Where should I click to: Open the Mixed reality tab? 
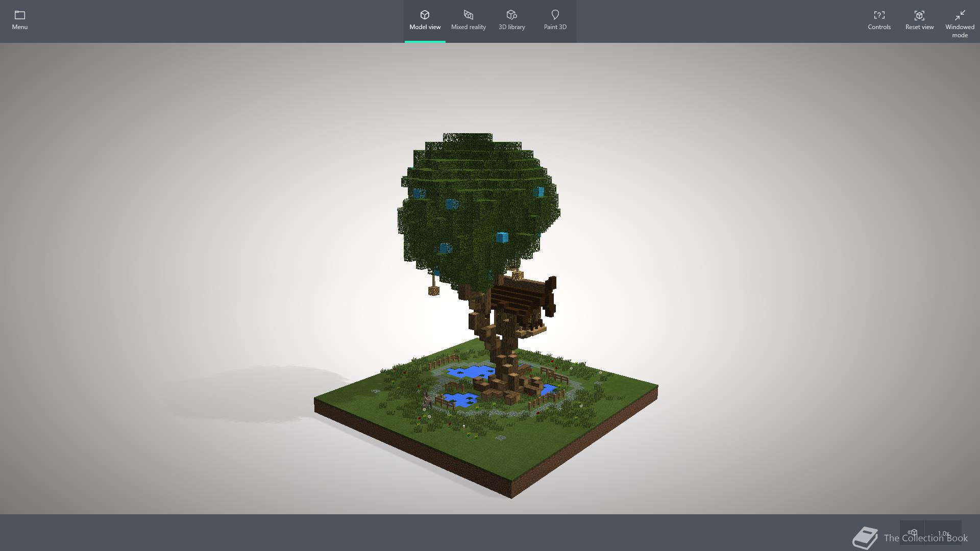pos(468,20)
